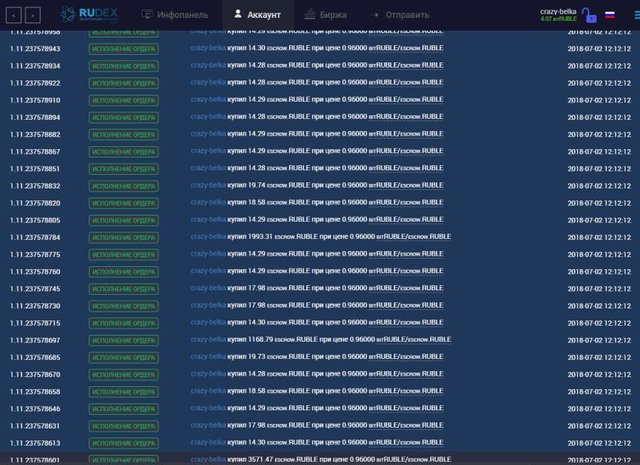Click Исполнение ордера label in row 1.11.237578715
Screen dimensions: 640x465
(x=124, y=323)
